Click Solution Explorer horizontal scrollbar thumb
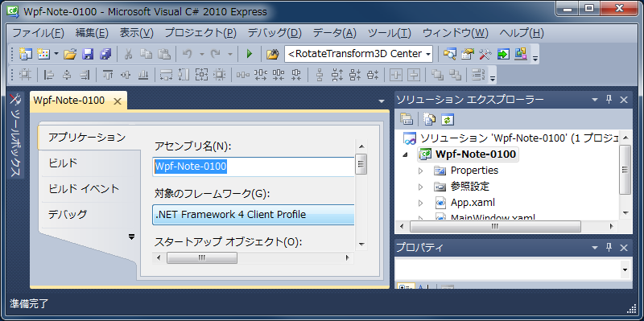 pyautogui.click(x=495, y=226)
